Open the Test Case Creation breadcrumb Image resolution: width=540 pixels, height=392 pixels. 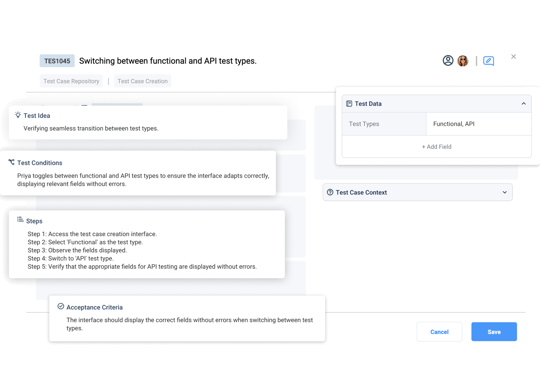[x=142, y=81]
